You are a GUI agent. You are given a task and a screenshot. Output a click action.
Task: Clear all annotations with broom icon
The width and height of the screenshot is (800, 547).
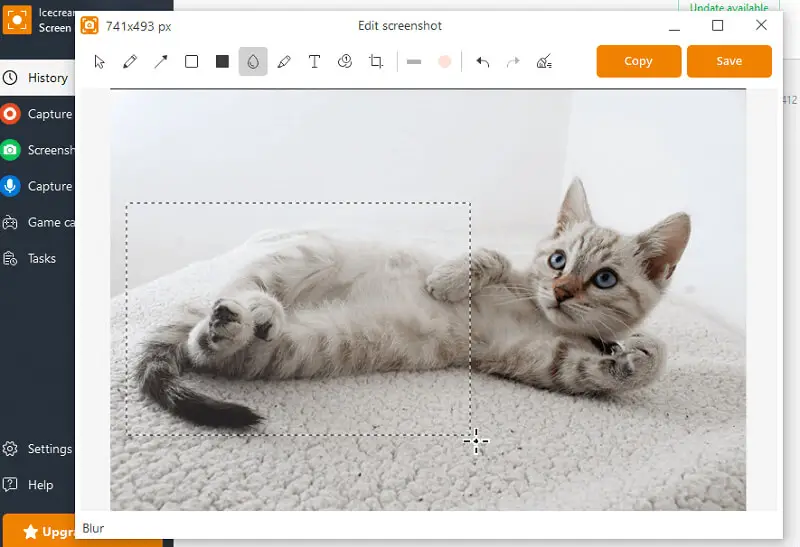tap(544, 62)
